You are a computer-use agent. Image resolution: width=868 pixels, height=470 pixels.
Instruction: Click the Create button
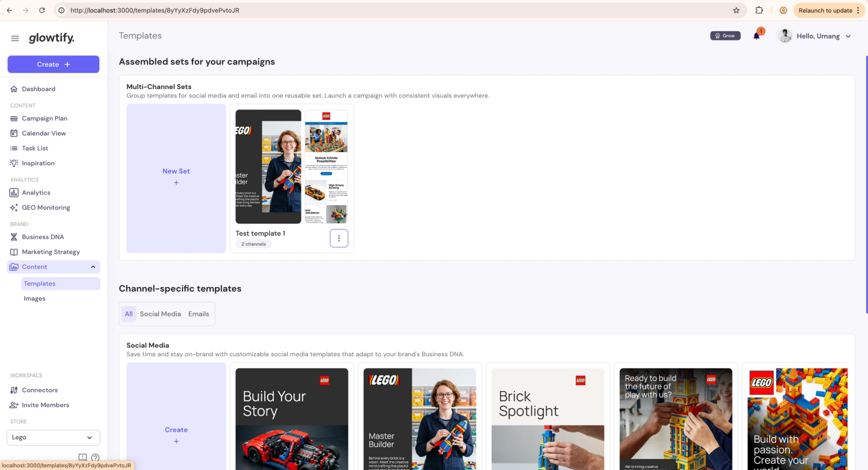click(53, 64)
